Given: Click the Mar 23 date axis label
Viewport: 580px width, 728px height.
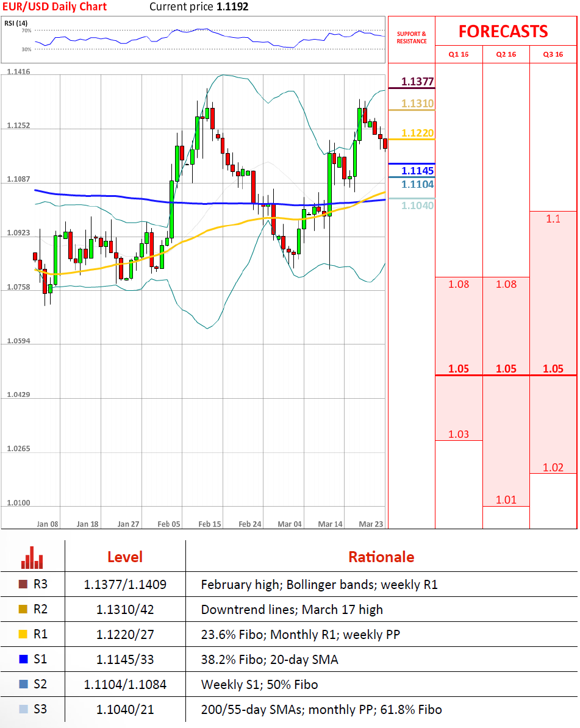Looking at the screenshot, I should (371, 524).
